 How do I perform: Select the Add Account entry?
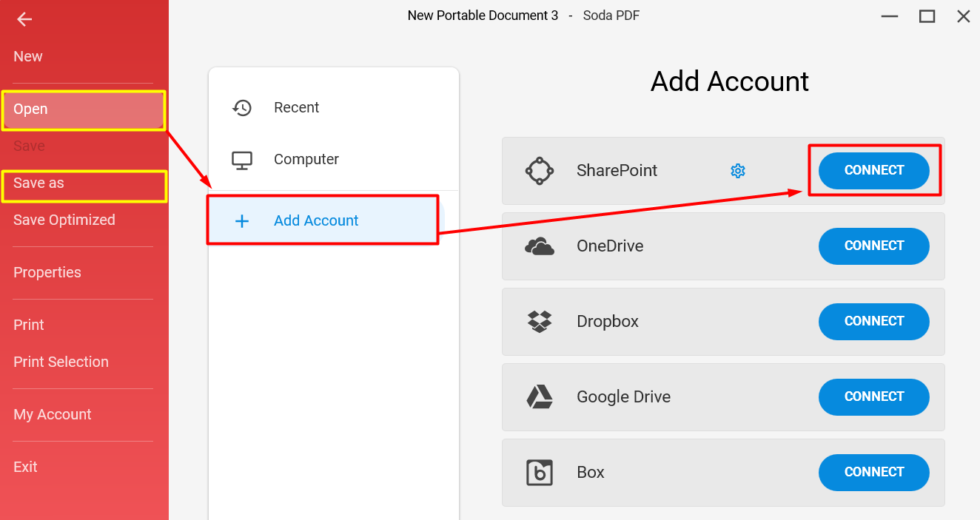[323, 220]
